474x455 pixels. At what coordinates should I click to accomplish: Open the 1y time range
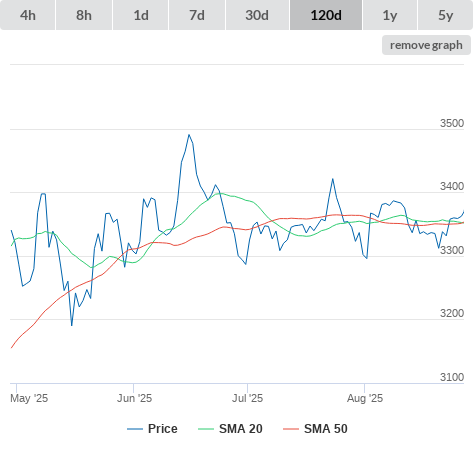coord(390,15)
